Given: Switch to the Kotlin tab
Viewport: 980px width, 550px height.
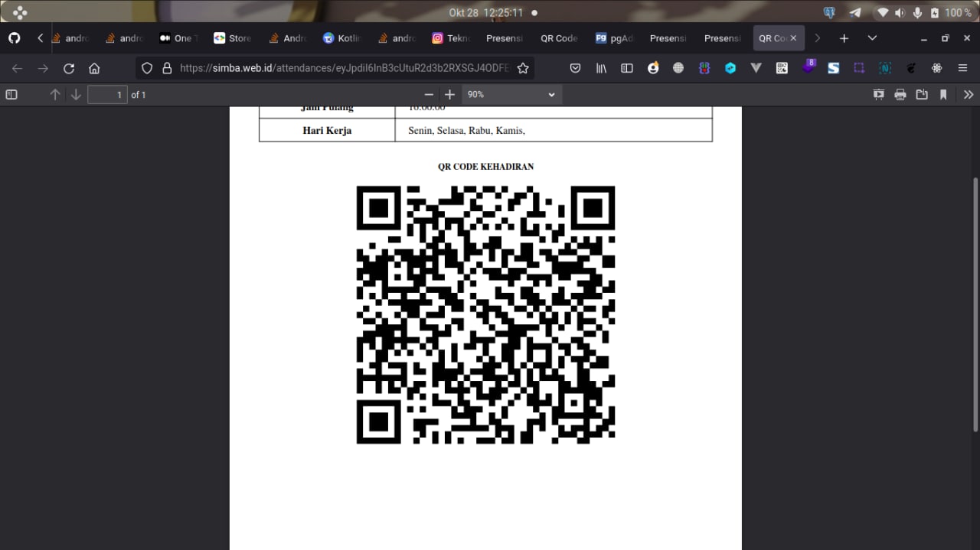Looking at the screenshot, I should coord(341,38).
